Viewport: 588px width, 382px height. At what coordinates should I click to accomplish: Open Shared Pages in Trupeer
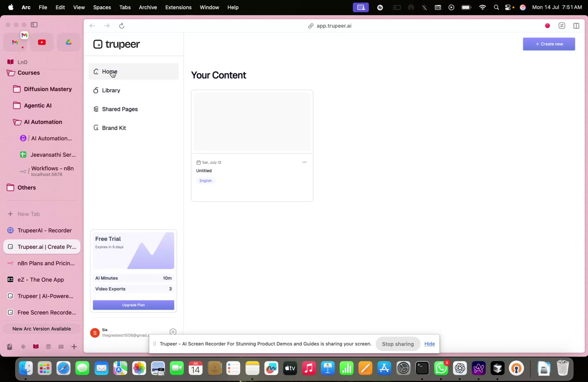[x=120, y=109]
